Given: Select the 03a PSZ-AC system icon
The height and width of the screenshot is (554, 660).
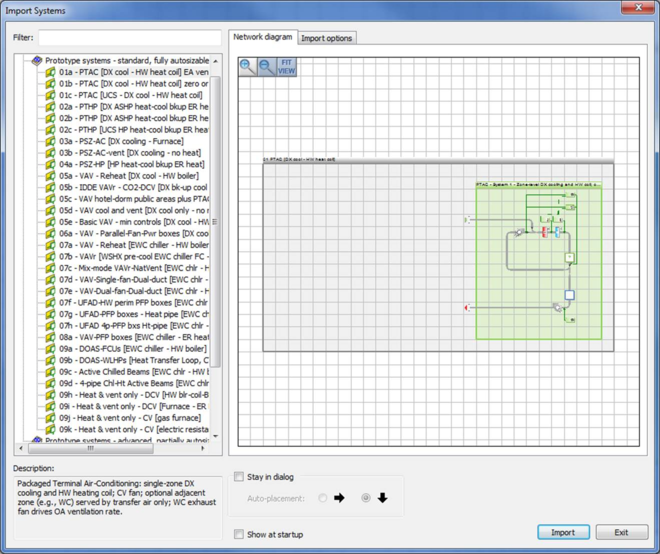Looking at the screenshot, I should click(x=49, y=141).
